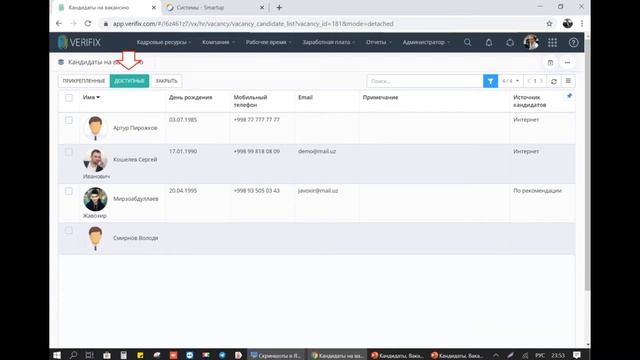This screenshot has width=640, height=360.
Task: Sort by the Имя column header
Action: click(91, 97)
